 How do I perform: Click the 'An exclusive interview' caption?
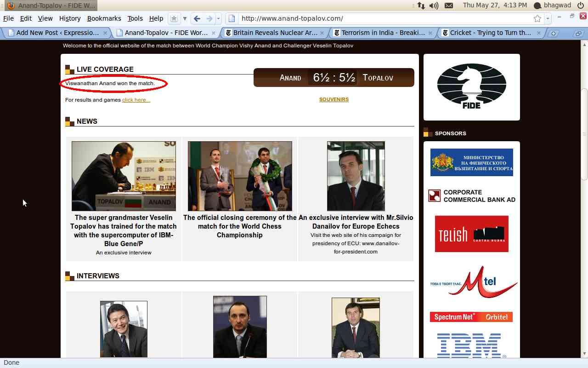click(x=124, y=253)
